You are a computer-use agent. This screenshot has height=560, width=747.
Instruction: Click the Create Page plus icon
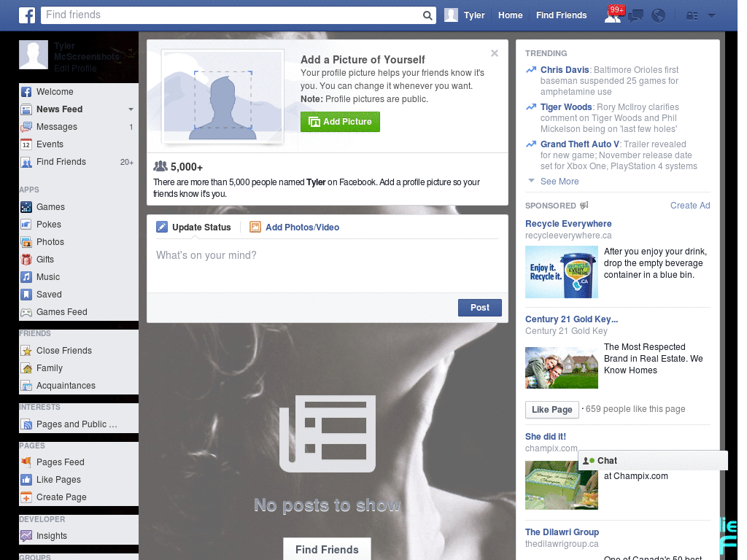pos(26,497)
